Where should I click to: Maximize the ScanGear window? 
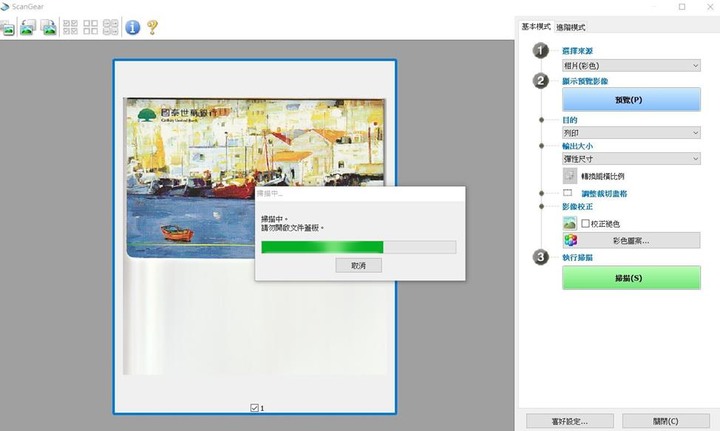tap(682, 6)
